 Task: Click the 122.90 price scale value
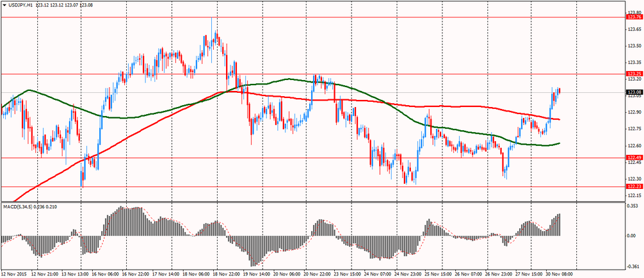pos(633,112)
